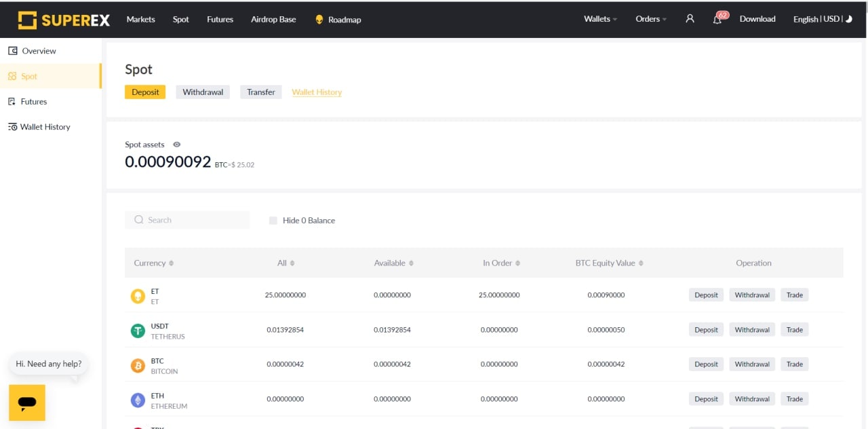Open the English | USD language selector
This screenshot has width=868, height=429.
(817, 19)
